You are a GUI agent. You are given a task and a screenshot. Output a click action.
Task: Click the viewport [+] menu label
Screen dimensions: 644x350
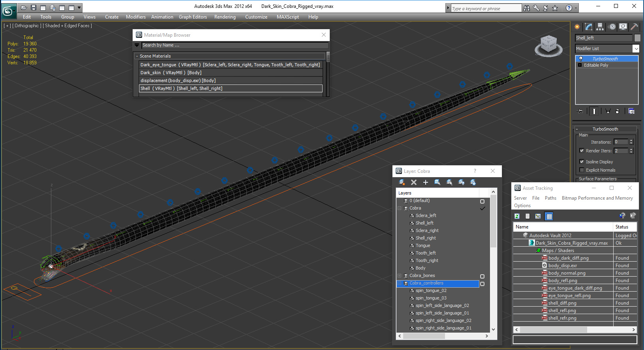pos(7,26)
